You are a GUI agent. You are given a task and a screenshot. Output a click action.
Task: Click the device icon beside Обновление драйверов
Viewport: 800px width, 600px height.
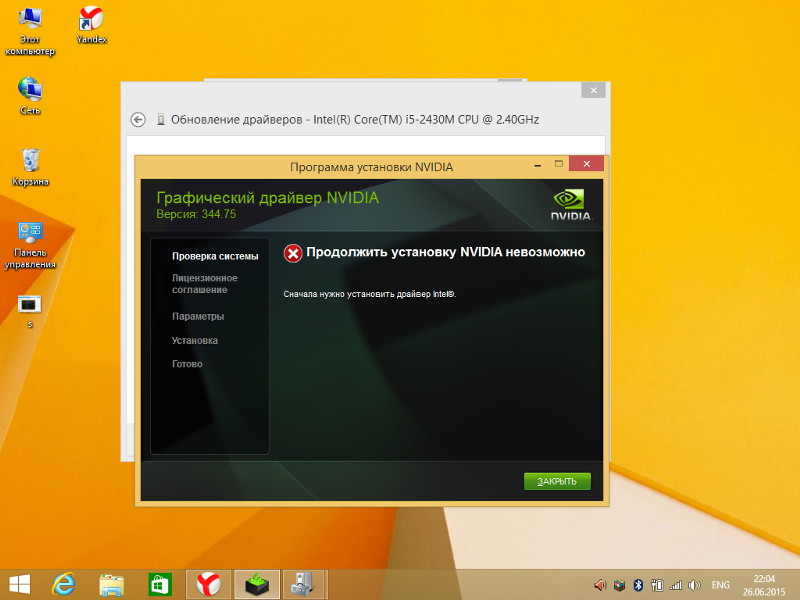point(160,119)
